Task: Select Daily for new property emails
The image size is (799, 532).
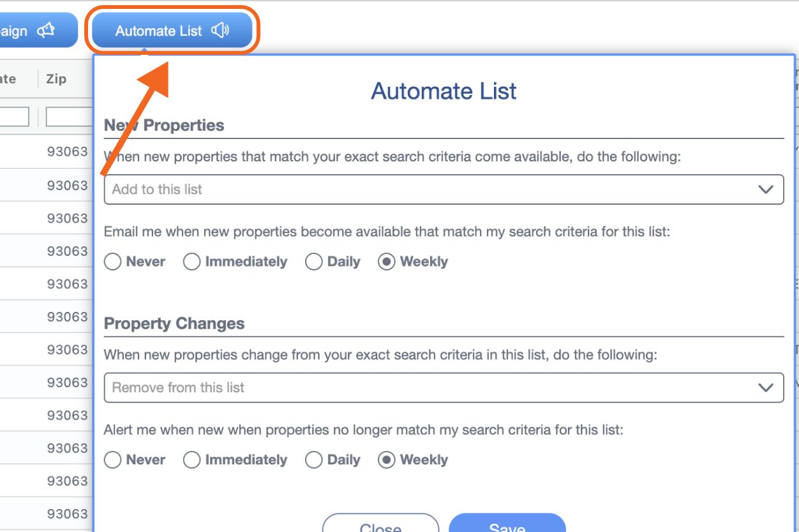Action: point(313,262)
